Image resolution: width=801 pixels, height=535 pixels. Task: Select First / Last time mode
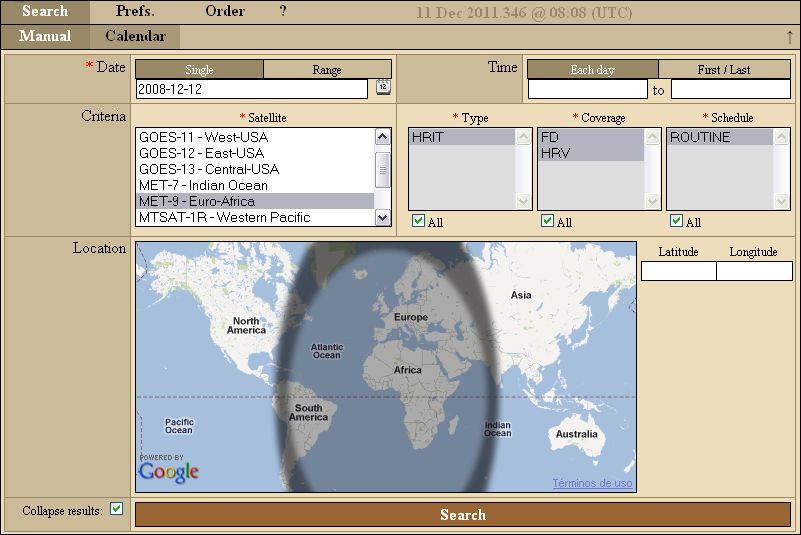(724, 69)
